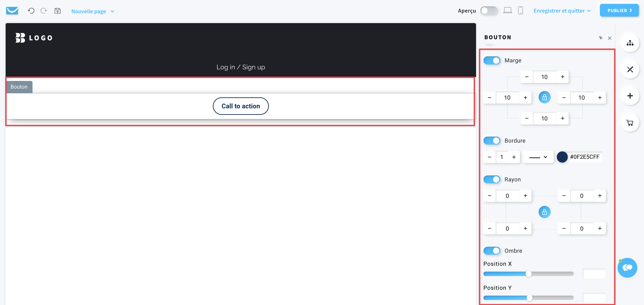
Task: Open the e-commerce cart icon
Action: click(x=630, y=123)
